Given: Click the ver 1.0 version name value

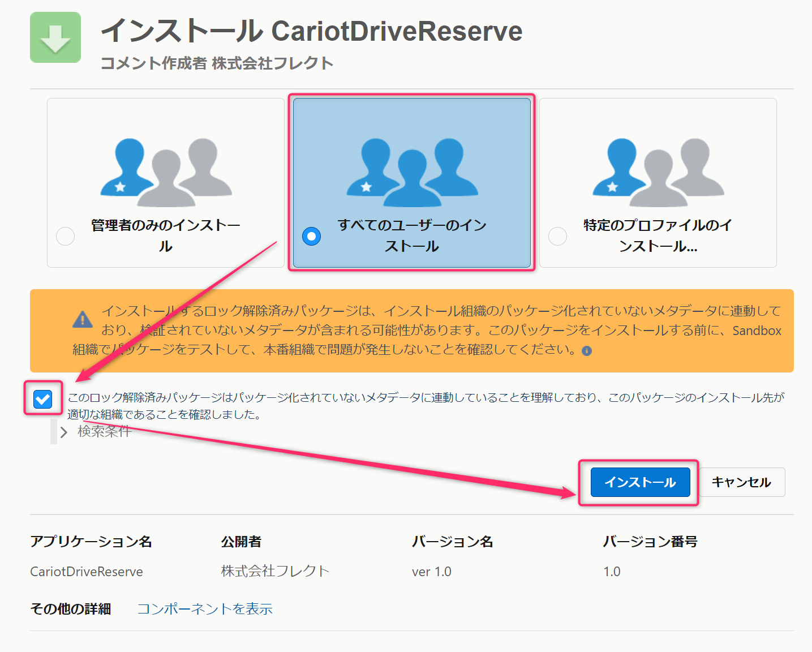Looking at the screenshot, I should click(x=432, y=572).
